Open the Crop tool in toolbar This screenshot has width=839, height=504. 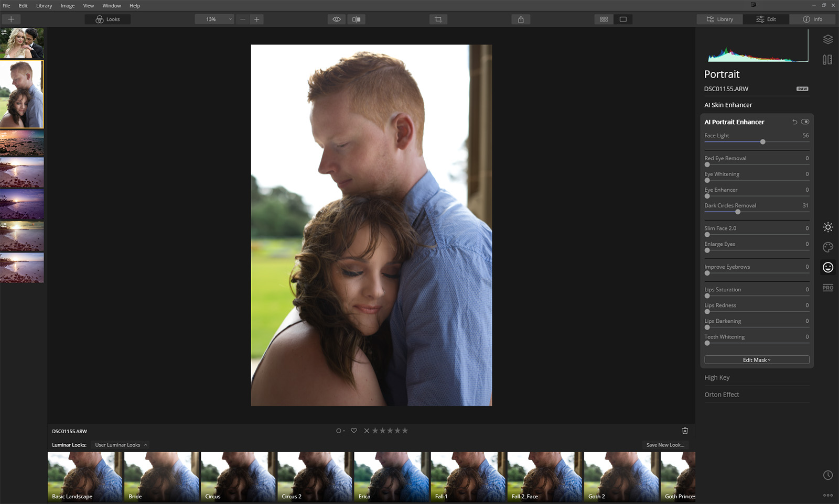438,19
